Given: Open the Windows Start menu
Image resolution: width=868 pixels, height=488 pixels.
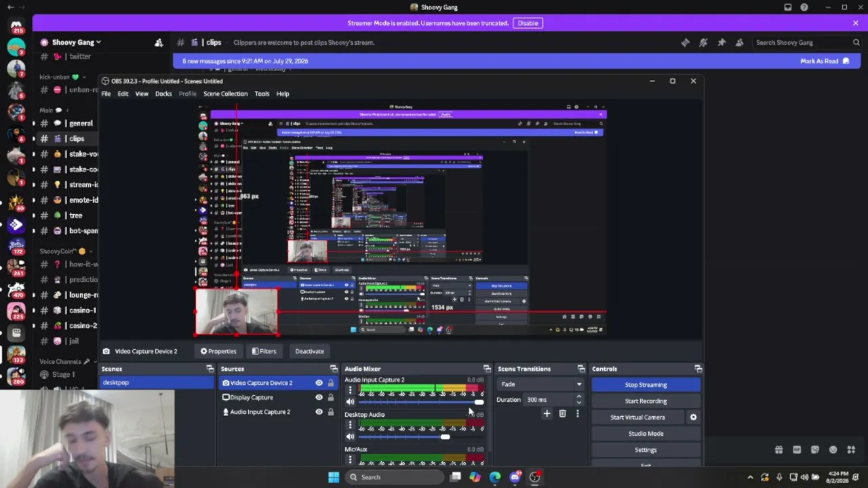Looking at the screenshot, I should [334, 477].
